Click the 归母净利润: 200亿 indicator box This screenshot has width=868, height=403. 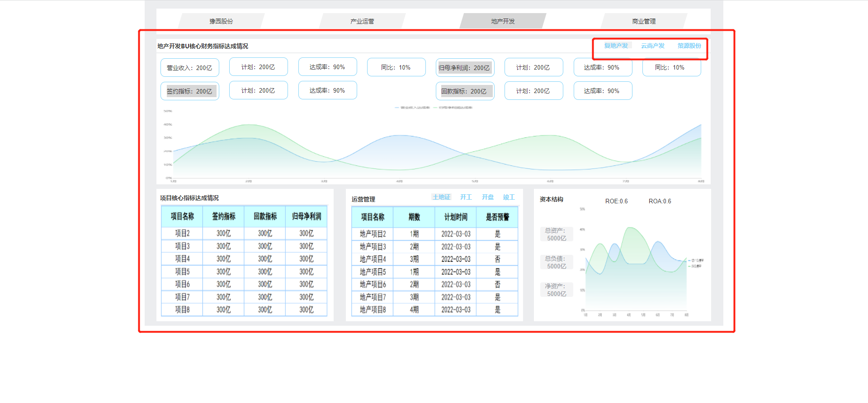pos(465,68)
